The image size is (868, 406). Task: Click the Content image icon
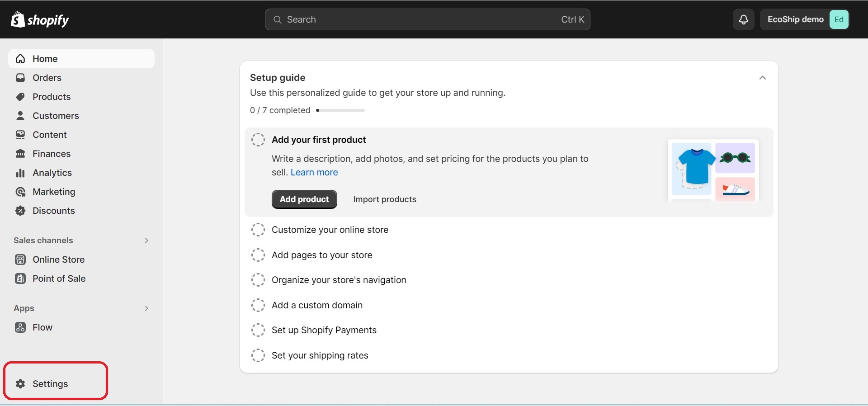coord(20,135)
